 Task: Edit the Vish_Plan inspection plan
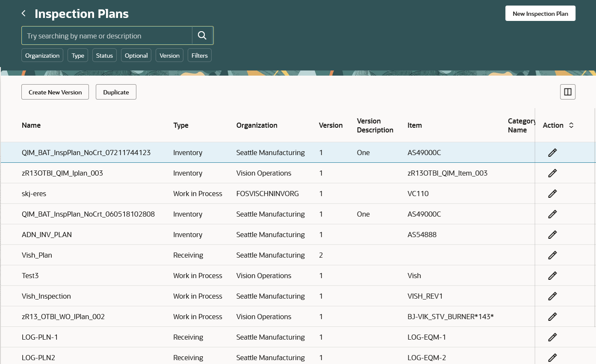tap(552, 255)
